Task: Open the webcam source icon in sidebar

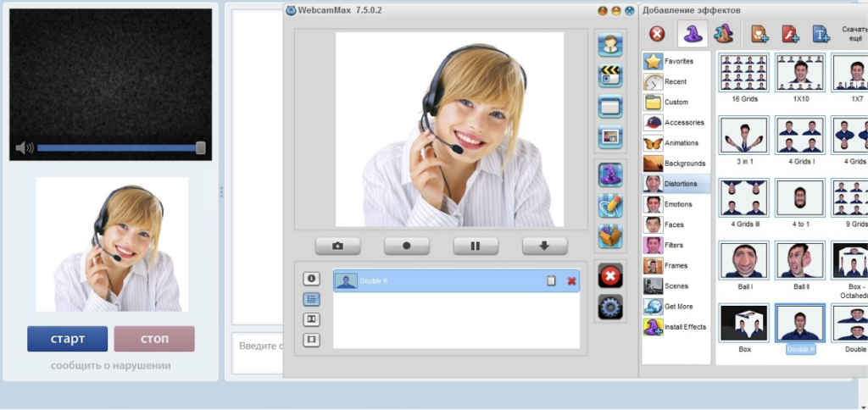Action: point(610,45)
